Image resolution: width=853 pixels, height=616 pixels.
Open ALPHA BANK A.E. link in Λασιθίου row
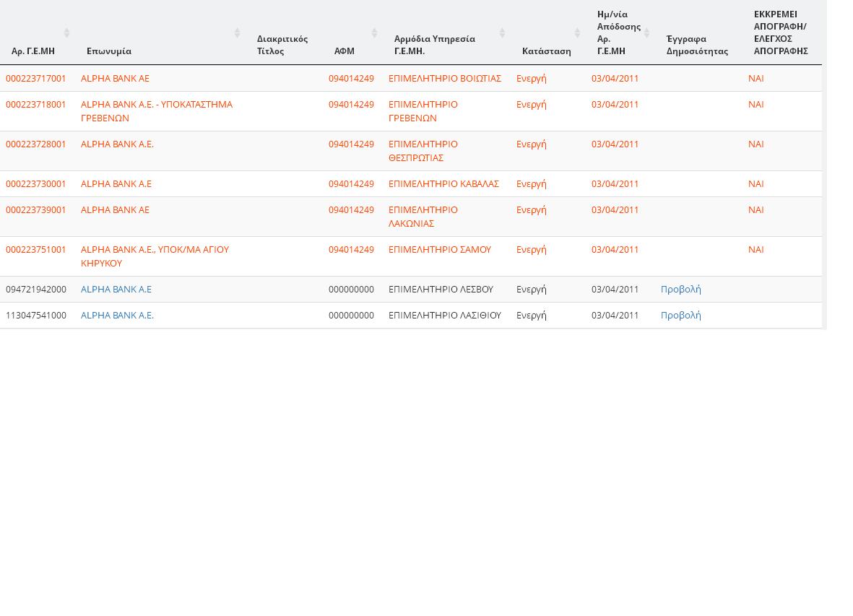coord(117,315)
